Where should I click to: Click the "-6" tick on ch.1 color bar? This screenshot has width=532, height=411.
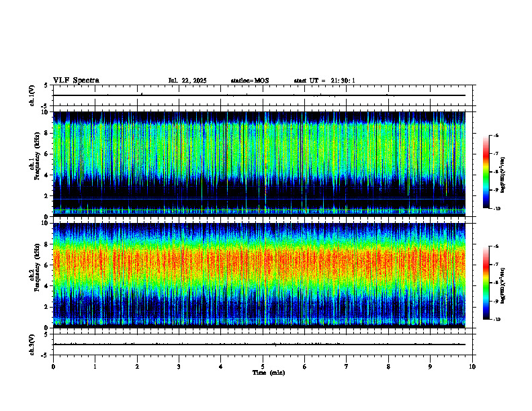tap(496, 135)
